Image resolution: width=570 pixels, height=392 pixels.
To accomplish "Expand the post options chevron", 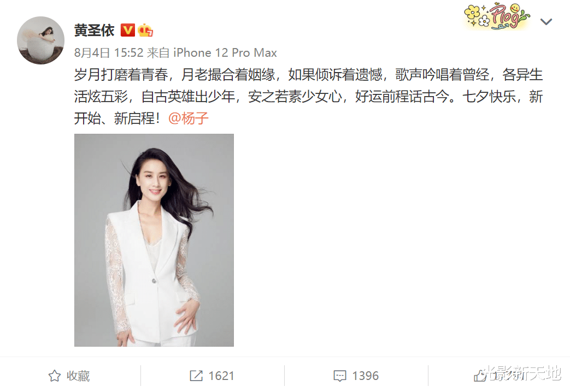I will (546, 22).
